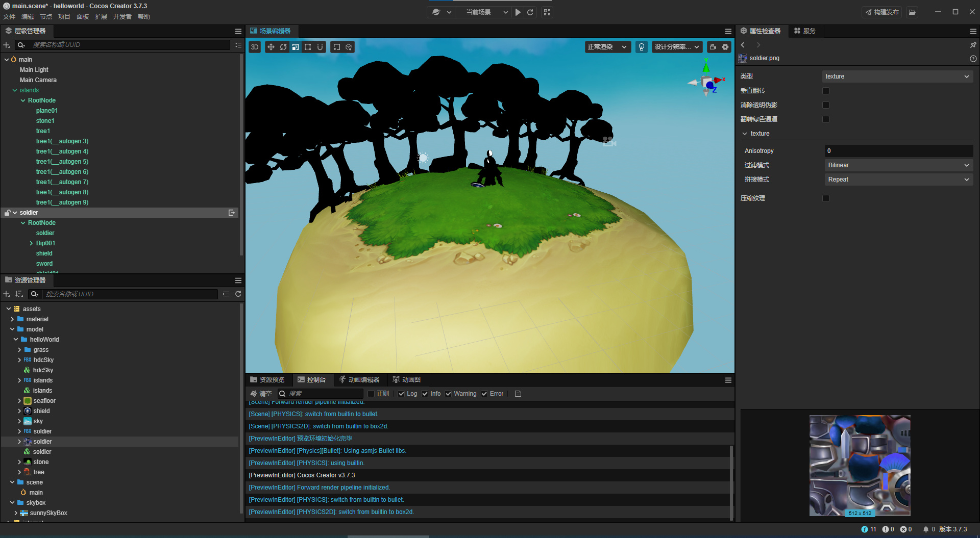This screenshot has height=538, width=980.
Task: Start preview with the play button
Action: [x=518, y=12]
